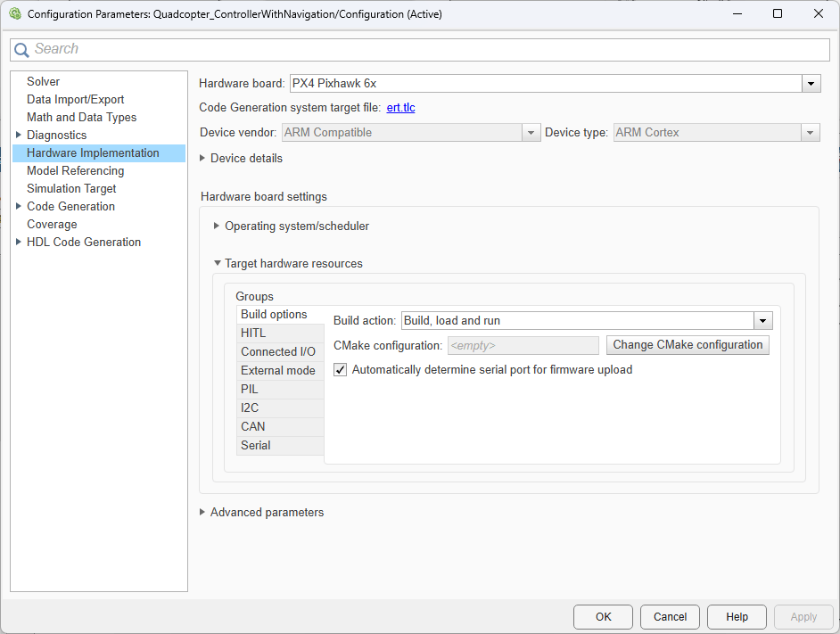This screenshot has height=634, width=840.
Task: Select CAN group
Action: click(280, 427)
